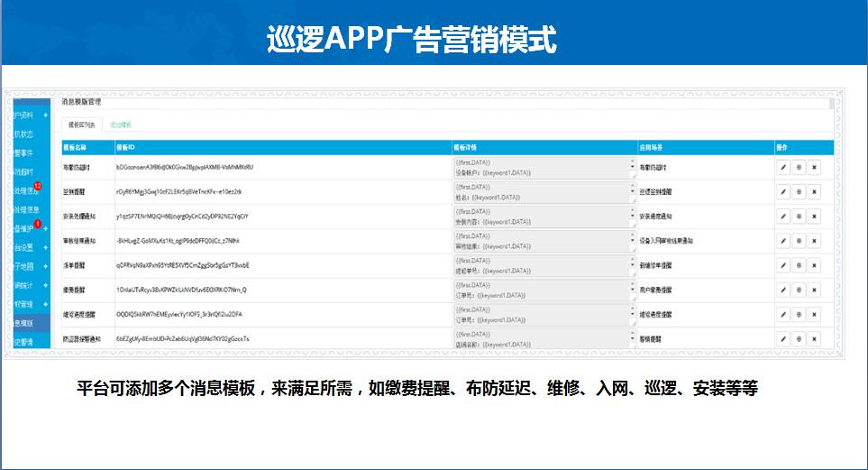
Task: Click the template detail text box for 签到提醒
Action: (541, 191)
